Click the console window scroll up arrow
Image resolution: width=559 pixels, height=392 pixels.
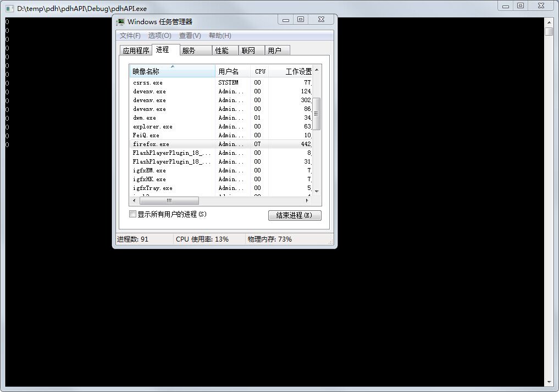pyautogui.click(x=549, y=23)
